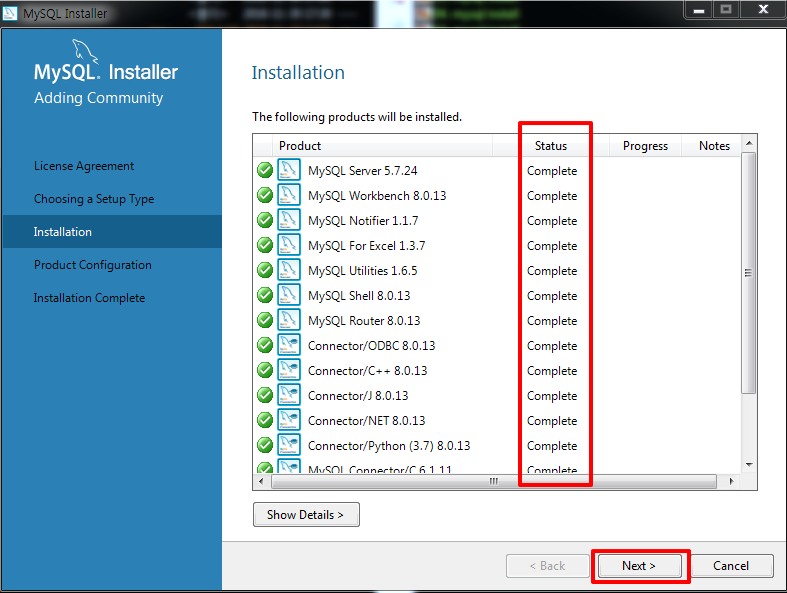Click green checkmark beside Connector/J 8.0.13
The image size is (787, 593).
point(265,395)
